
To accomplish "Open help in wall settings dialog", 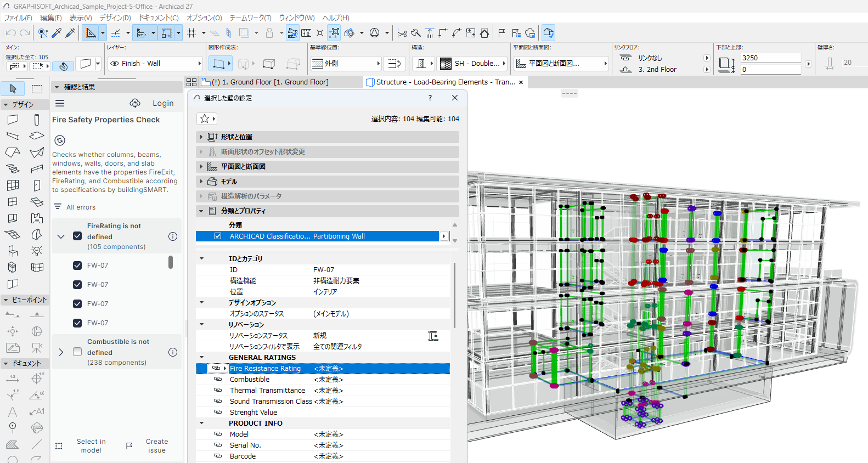I will click(x=430, y=98).
